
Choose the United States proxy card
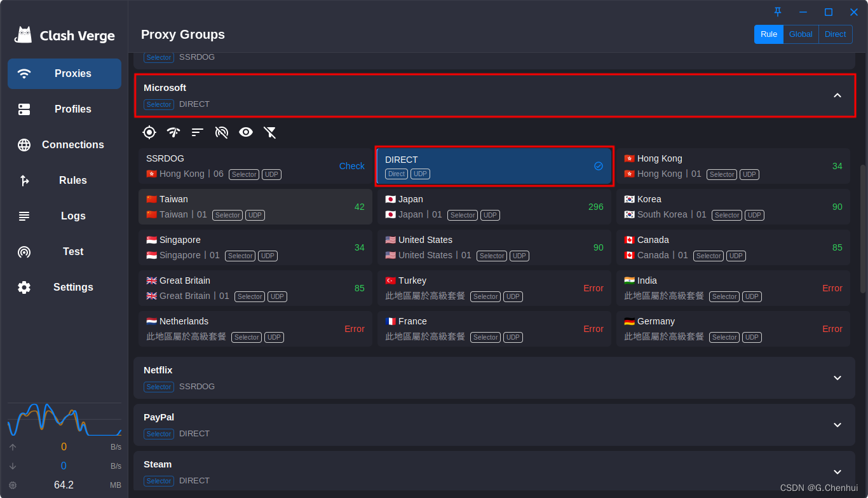click(x=494, y=247)
